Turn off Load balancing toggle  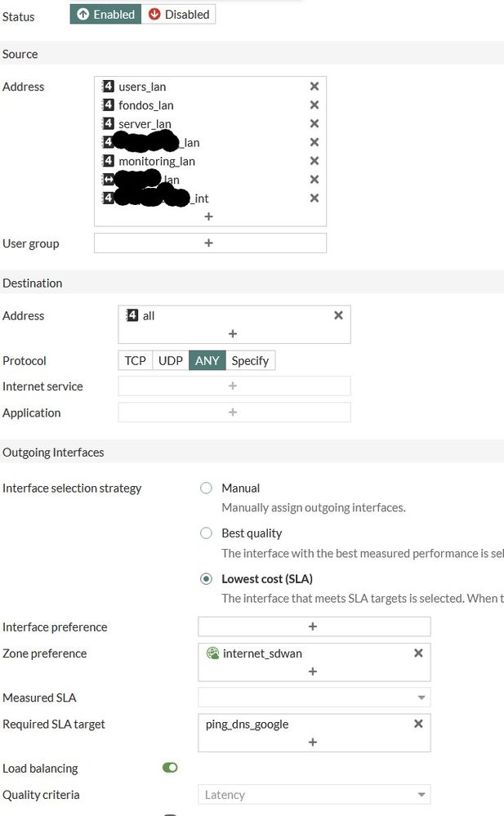[170, 768]
